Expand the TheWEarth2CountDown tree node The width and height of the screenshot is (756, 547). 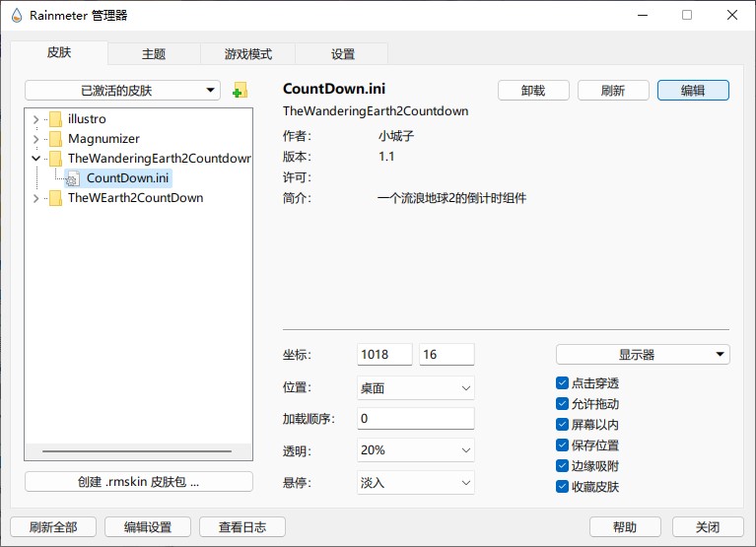[x=35, y=198]
